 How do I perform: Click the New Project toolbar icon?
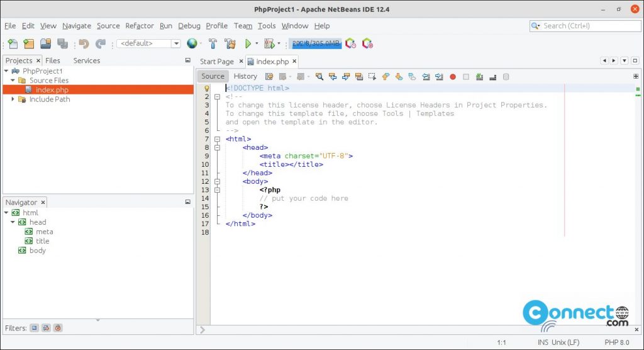[x=29, y=43]
